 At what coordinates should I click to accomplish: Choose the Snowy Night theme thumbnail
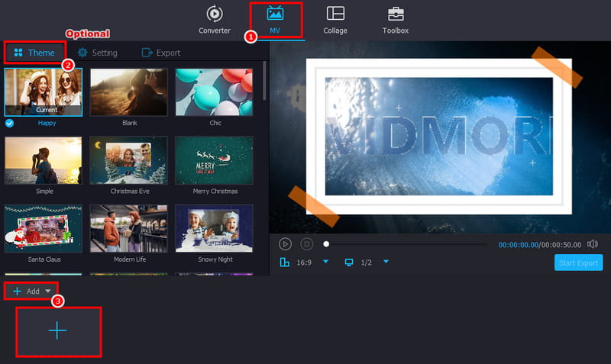[x=215, y=228]
